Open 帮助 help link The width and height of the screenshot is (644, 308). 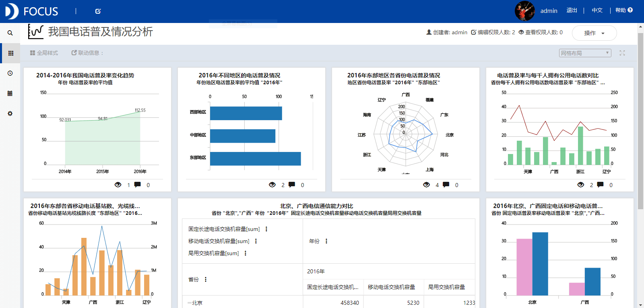[621, 10]
